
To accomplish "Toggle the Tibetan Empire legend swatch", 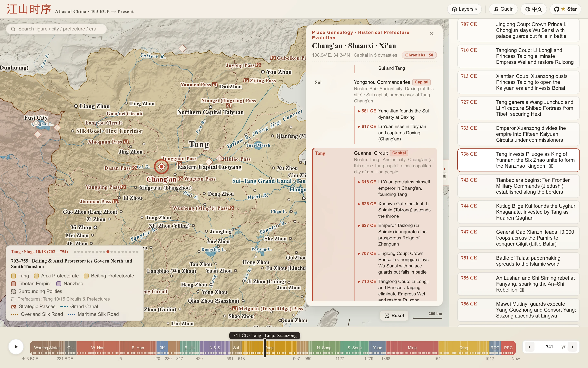I will point(14,284).
